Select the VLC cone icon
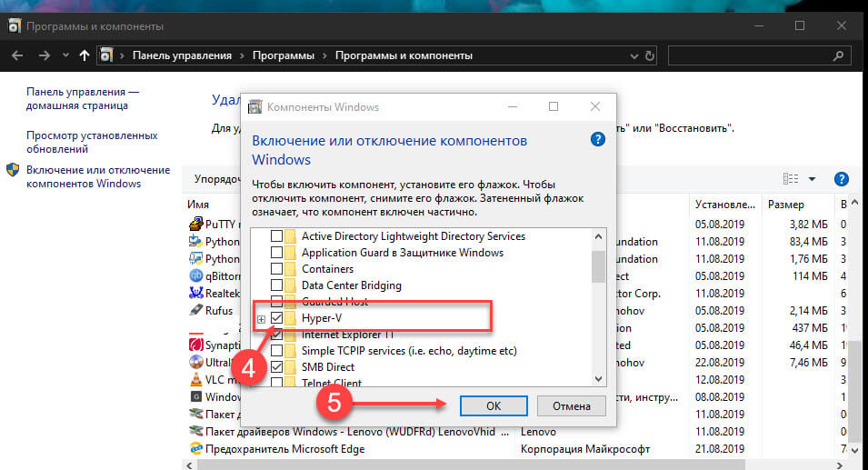868x470 pixels. pyautogui.click(x=196, y=379)
